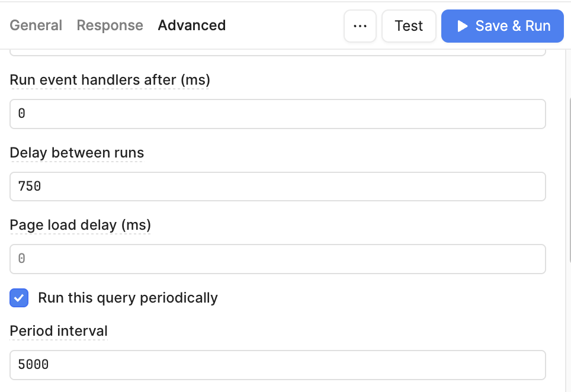Click the Delay between runs label

(x=77, y=153)
